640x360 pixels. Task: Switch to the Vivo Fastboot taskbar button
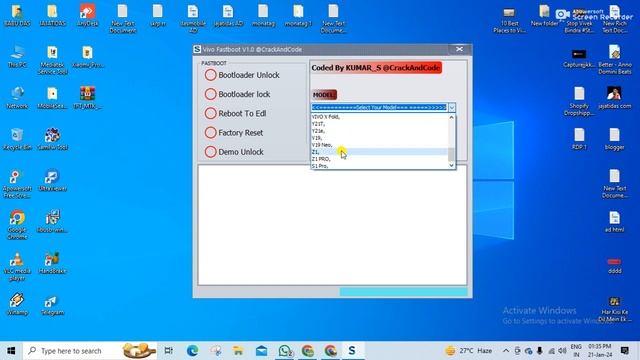(x=352, y=351)
